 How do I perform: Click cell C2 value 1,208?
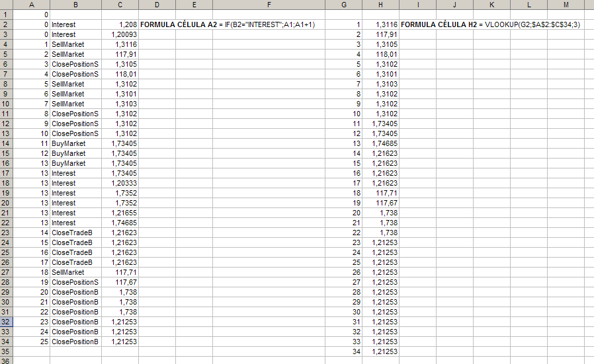pos(120,24)
